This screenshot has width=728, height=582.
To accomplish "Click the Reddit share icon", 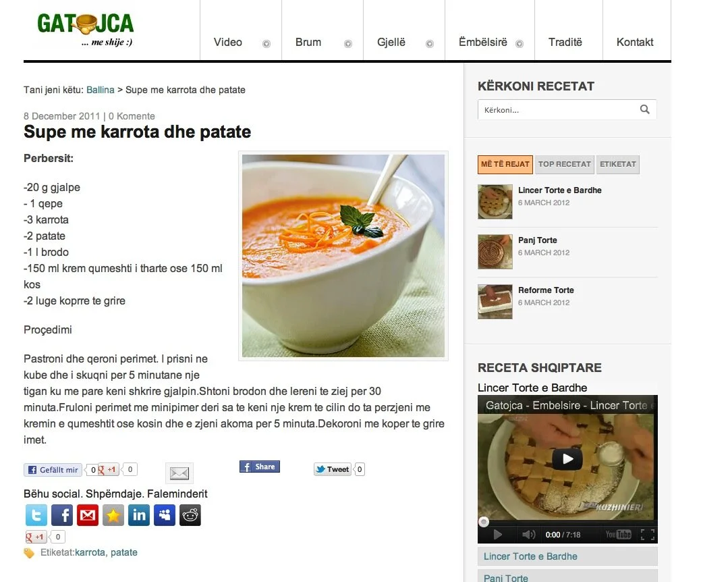I will (x=190, y=515).
